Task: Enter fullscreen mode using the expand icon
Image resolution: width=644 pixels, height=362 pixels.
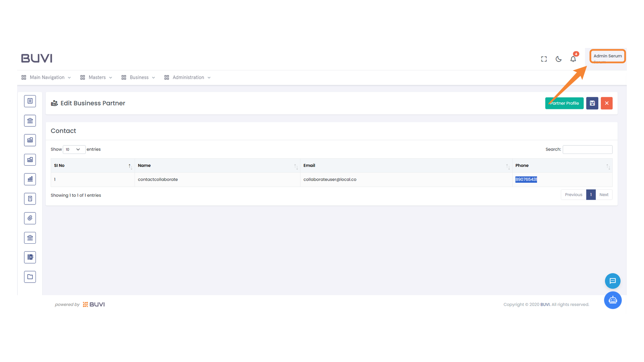Action: point(544,59)
